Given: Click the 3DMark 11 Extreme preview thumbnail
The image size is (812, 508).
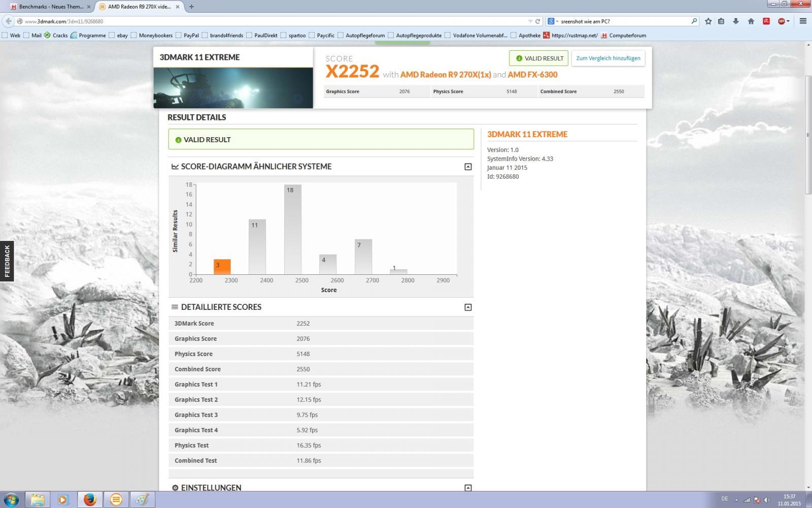Looking at the screenshot, I should (233, 87).
